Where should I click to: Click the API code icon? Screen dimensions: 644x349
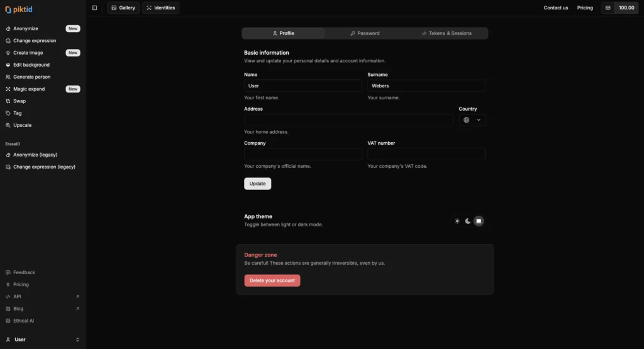pos(8,296)
